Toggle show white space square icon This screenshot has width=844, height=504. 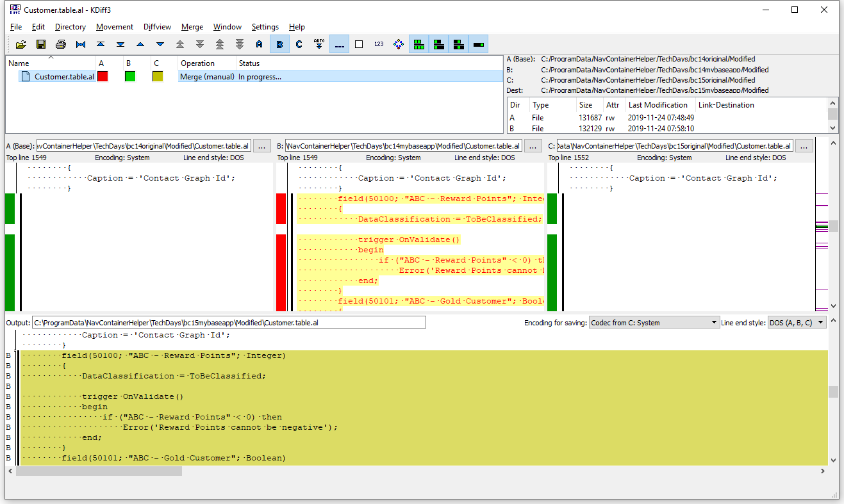pos(359,44)
